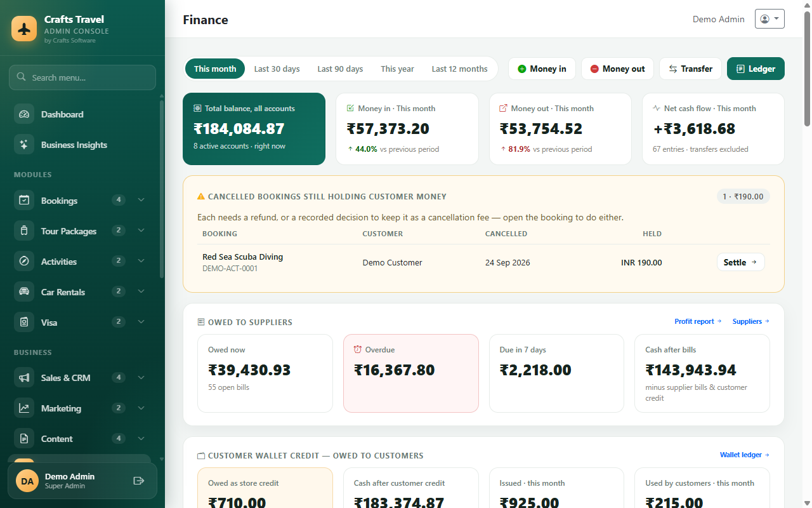Screen dimensions: 812x508
Task: Expand the Content menu chevron
Action: [141, 438]
